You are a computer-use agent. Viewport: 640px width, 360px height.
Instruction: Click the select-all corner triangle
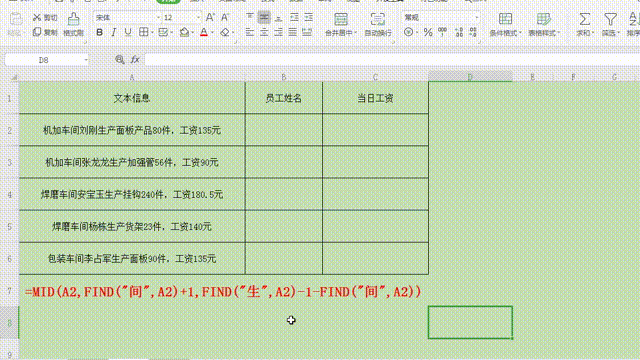(14, 77)
